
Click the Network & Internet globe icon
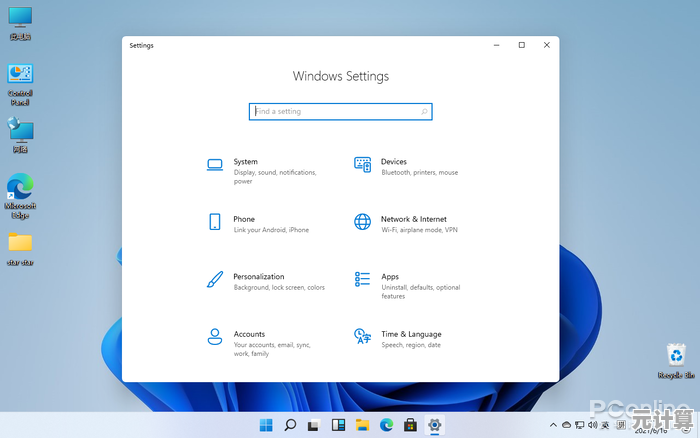362,222
